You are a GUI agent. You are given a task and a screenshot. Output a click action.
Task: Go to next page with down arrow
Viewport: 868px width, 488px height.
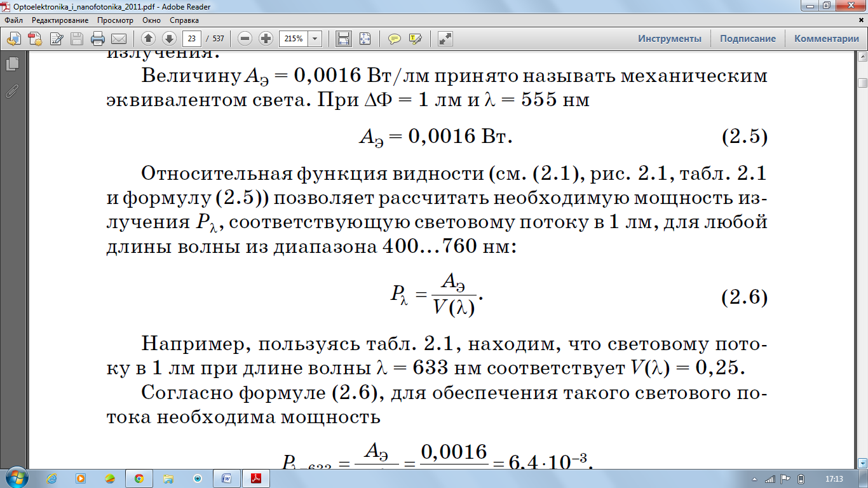pyautogui.click(x=168, y=39)
